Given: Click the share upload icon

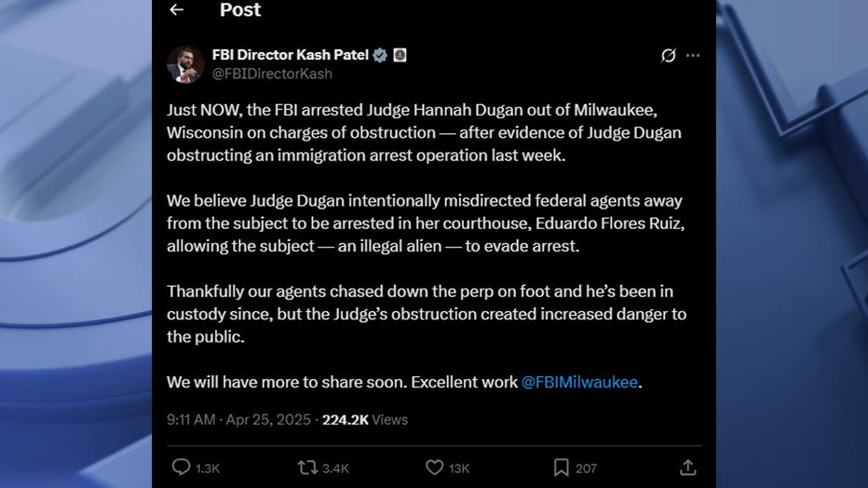Looking at the screenshot, I should [x=687, y=468].
